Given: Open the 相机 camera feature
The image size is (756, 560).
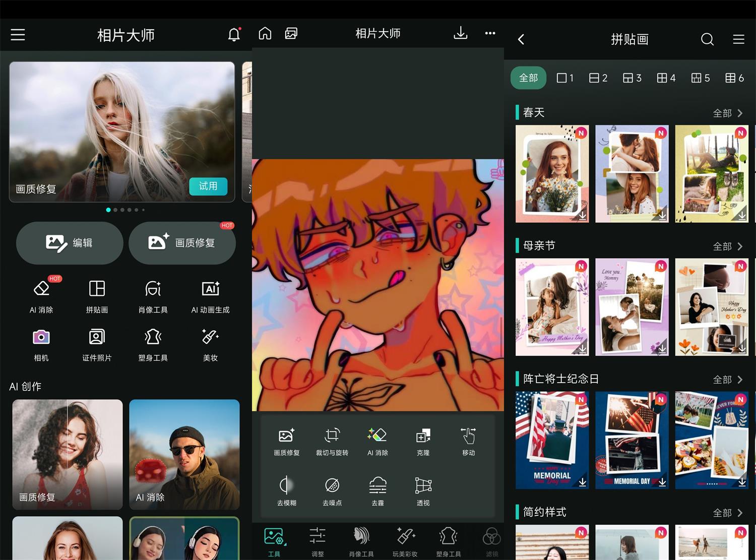Looking at the screenshot, I should [40, 344].
